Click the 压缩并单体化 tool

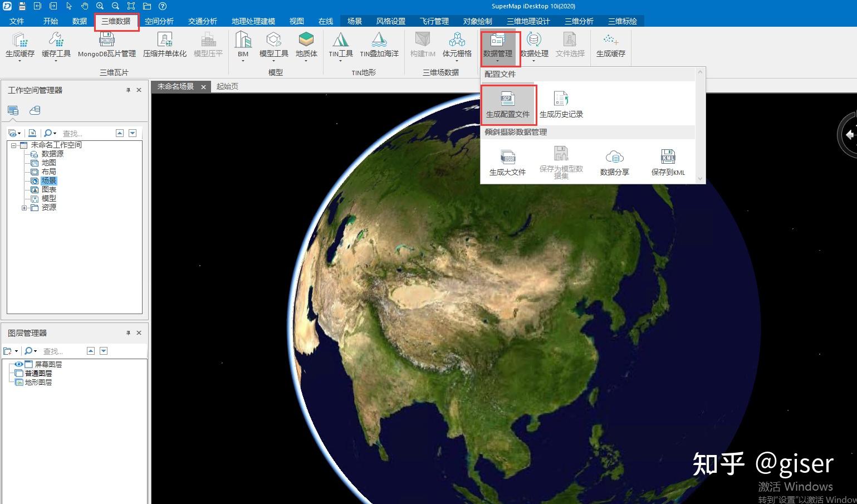(x=165, y=45)
